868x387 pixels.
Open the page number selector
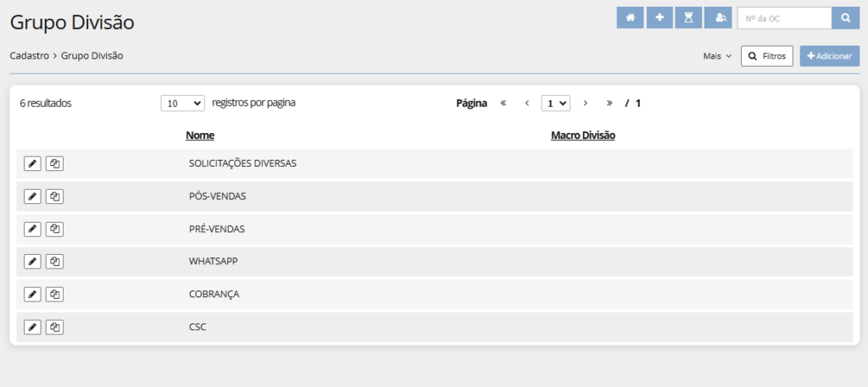click(555, 103)
